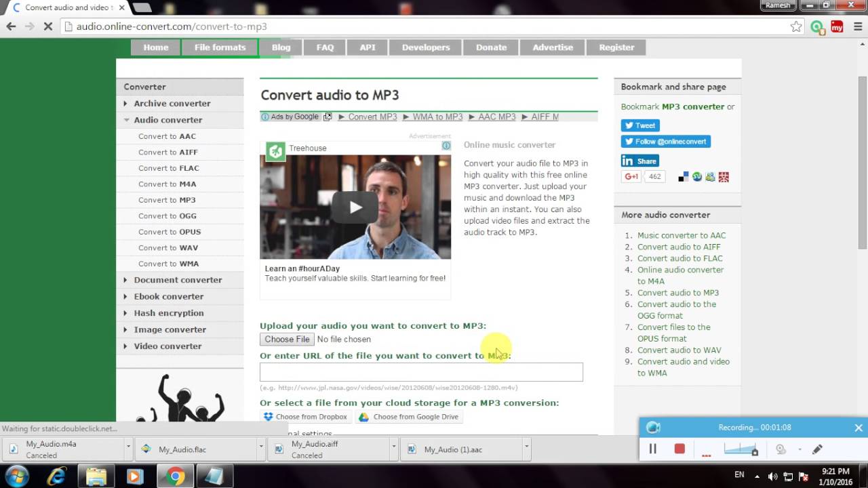Go back using the browser back arrow
The image size is (868, 488).
coord(11,26)
